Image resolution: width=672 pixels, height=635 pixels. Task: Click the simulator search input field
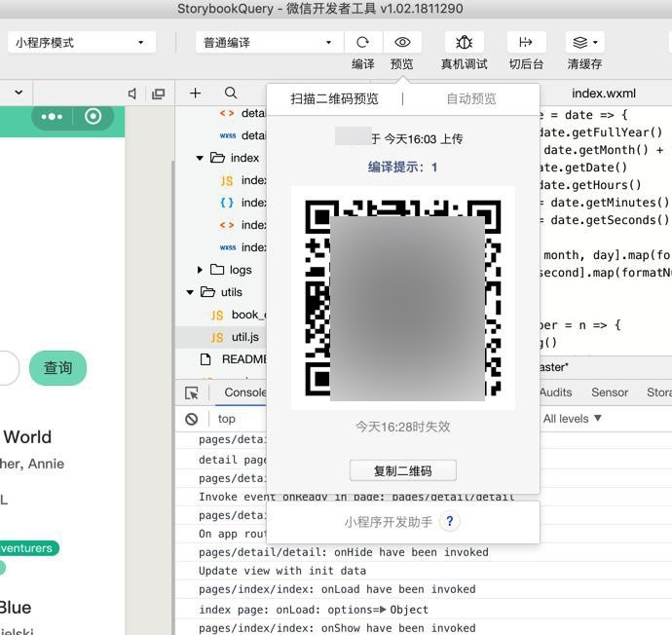(x=10, y=367)
